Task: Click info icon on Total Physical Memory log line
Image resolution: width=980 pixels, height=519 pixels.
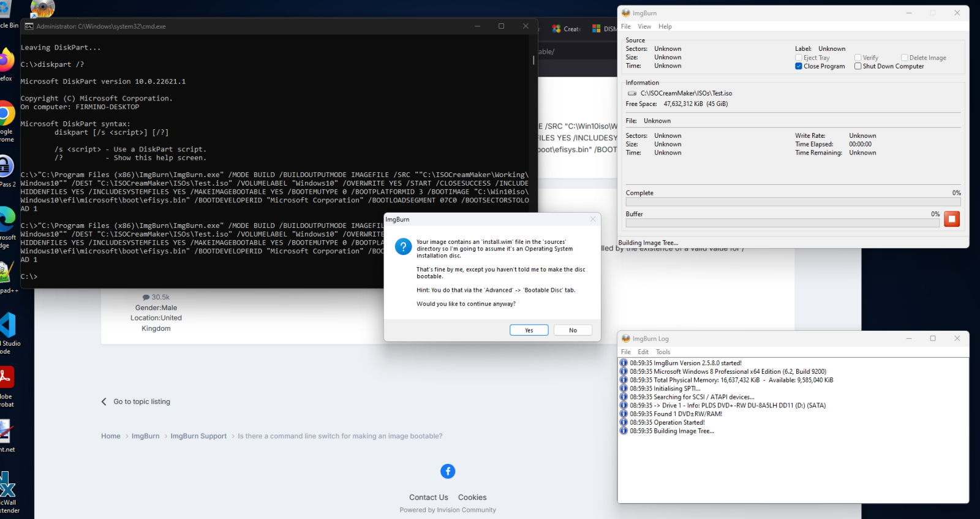Action: 624,380
